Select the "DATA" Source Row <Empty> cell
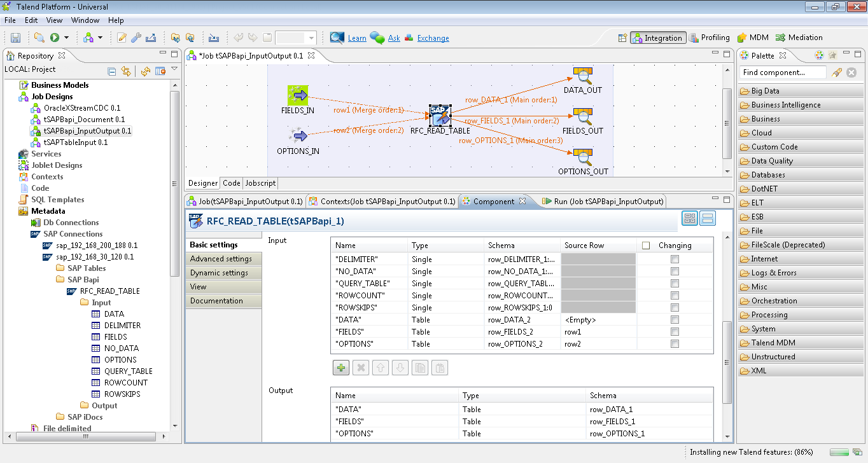This screenshot has height=463, width=868. [x=599, y=320]
